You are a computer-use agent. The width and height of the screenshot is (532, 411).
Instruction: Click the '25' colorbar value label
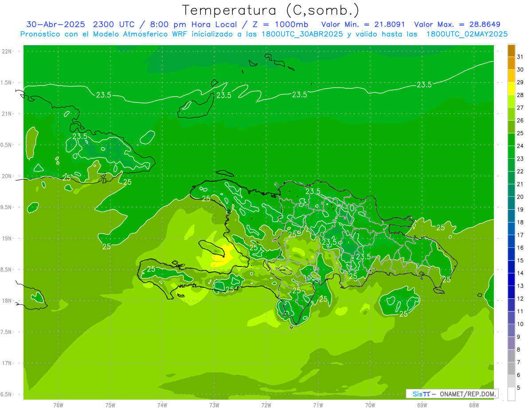(x=520, y=133)
